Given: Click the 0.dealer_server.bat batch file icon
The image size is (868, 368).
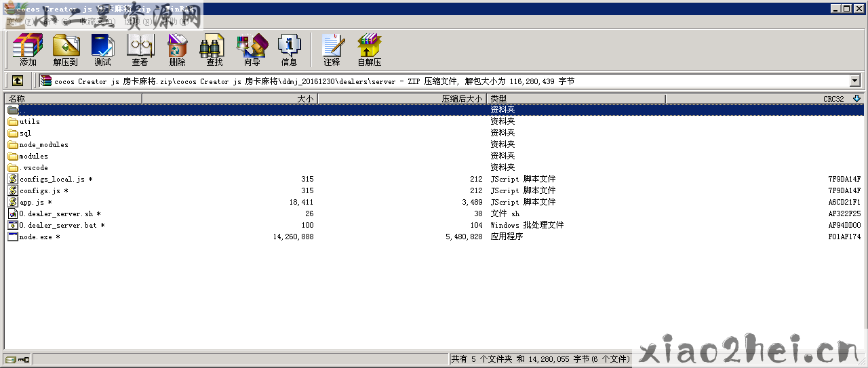Looking at the screenshot, I should click(x=13, y=225).
